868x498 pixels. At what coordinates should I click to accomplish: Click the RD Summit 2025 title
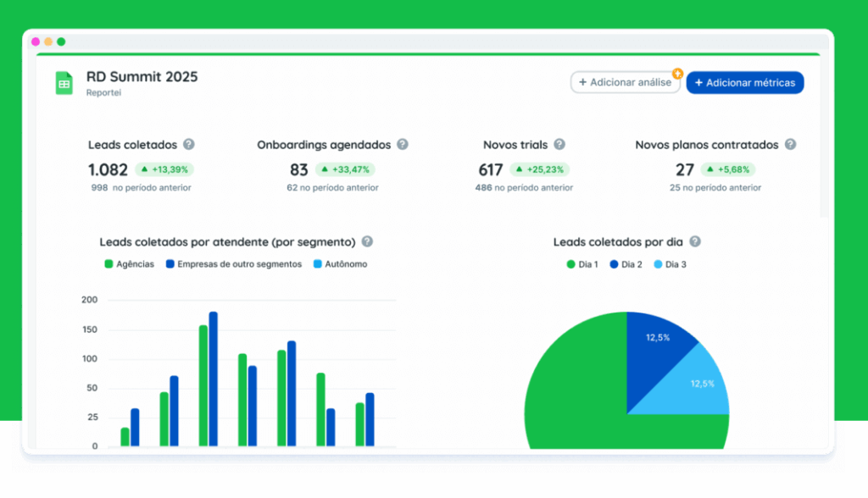click(x=141, y=76)
